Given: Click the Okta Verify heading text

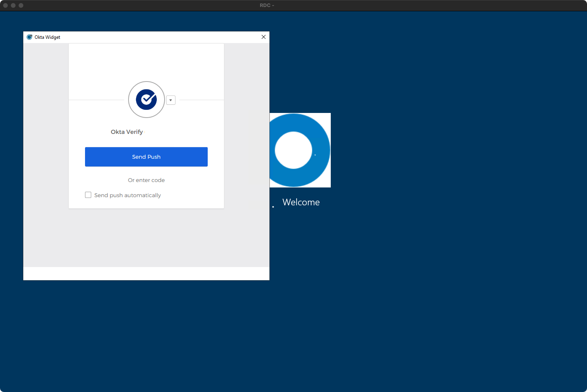Looking at the screenshot, I should coord(127,132).
